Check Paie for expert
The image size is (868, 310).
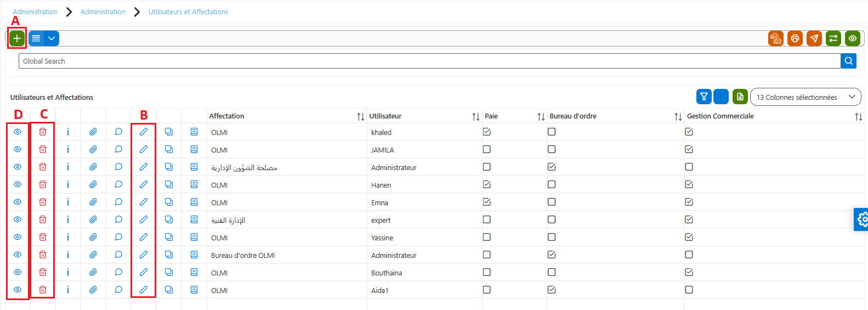[487, 219]
